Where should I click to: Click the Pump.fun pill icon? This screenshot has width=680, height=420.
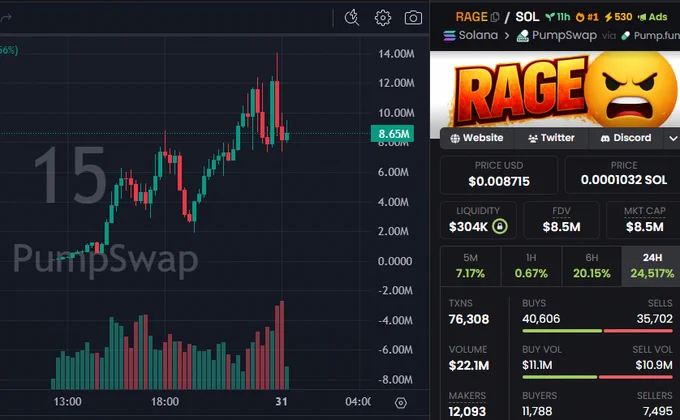(x=625, y=36)
